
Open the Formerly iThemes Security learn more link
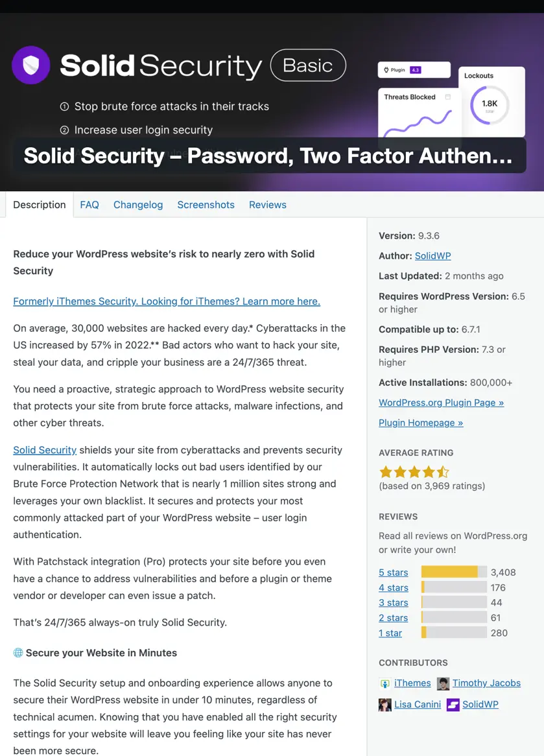click(x=166, y=301)
